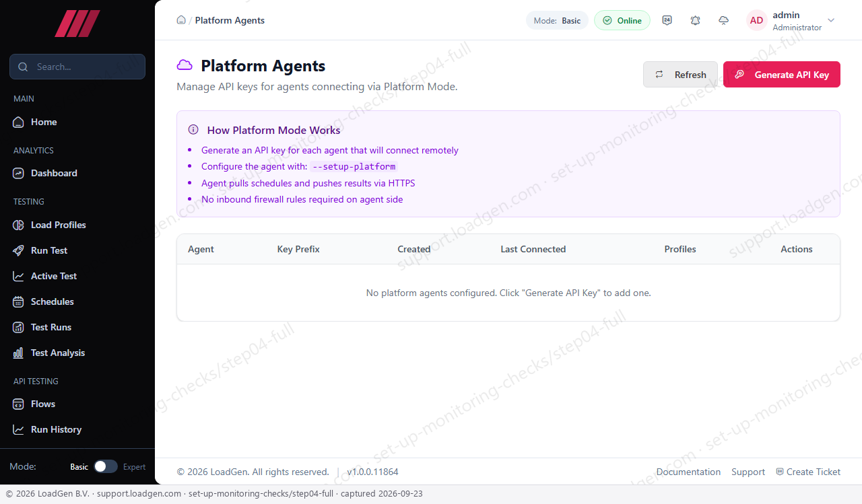Click the AD user avatar
The image size is (862, 504).
coord(757,20)
